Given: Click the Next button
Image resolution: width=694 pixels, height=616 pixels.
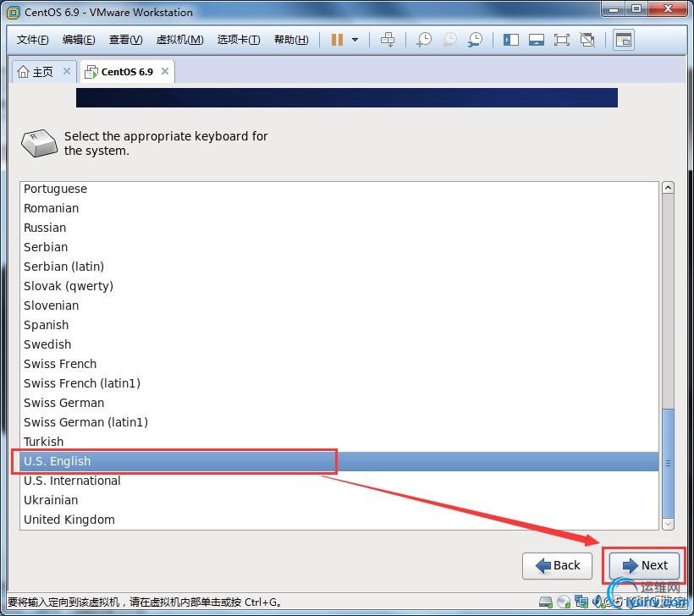Looking at the screenshot, I should [644, 565].
